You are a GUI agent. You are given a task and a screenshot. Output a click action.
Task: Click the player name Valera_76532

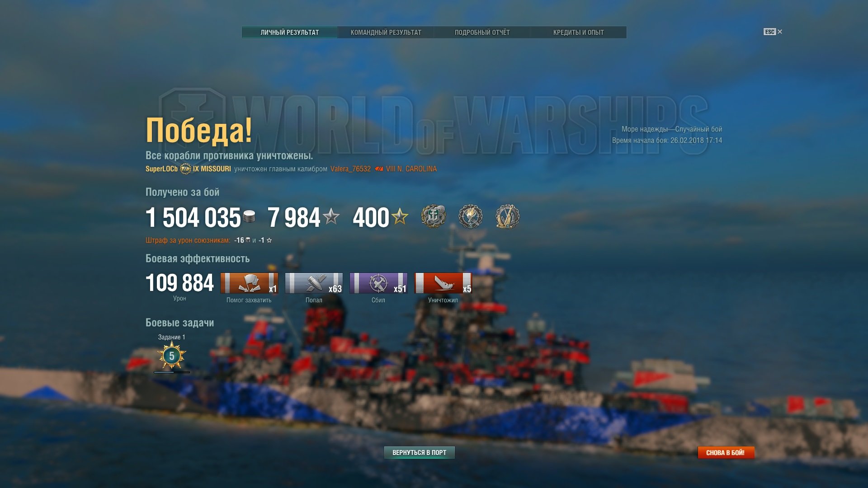[x=350, y=169]
